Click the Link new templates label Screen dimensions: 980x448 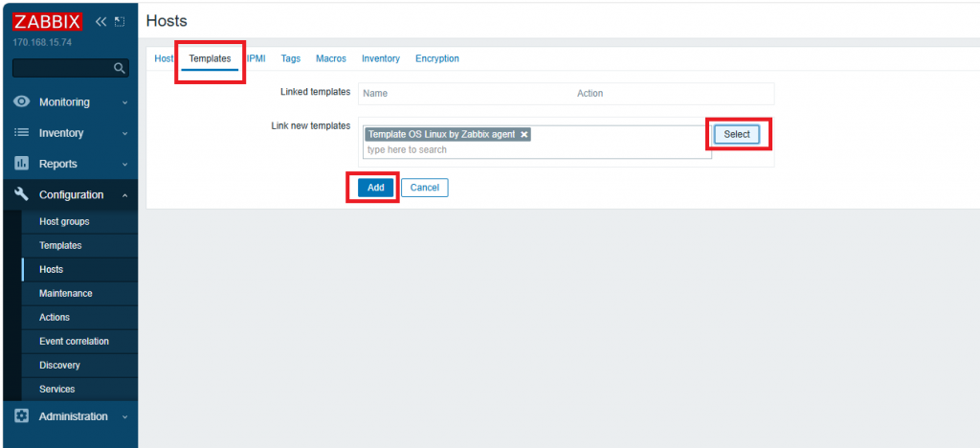pyautogui.click(x=311, y=125)
